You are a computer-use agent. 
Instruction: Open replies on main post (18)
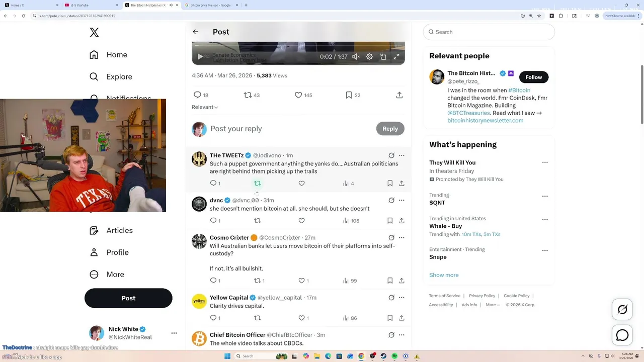tap(201, 95)
